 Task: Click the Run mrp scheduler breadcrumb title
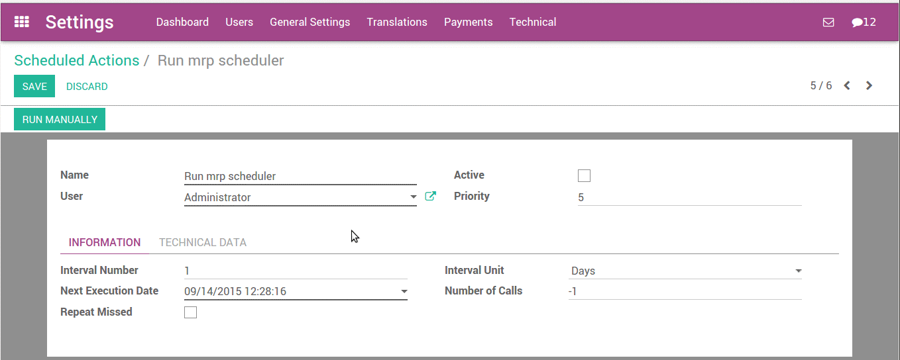[220, 60]
